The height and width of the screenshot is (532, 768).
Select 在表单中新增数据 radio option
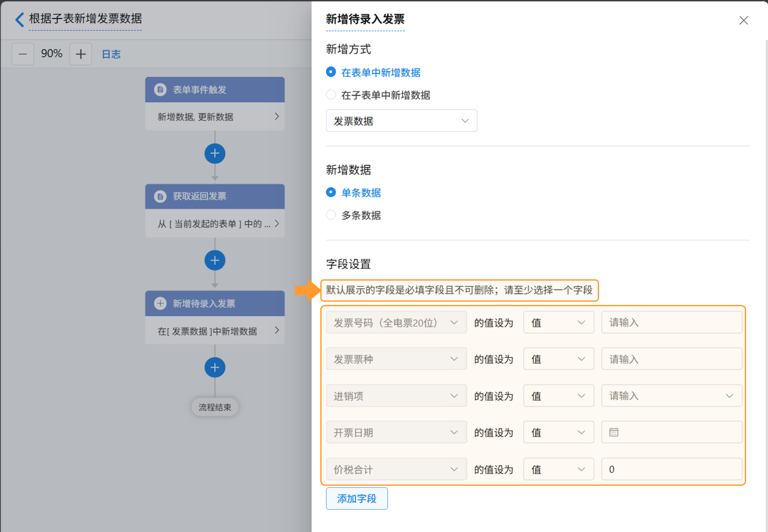(331, 72)
